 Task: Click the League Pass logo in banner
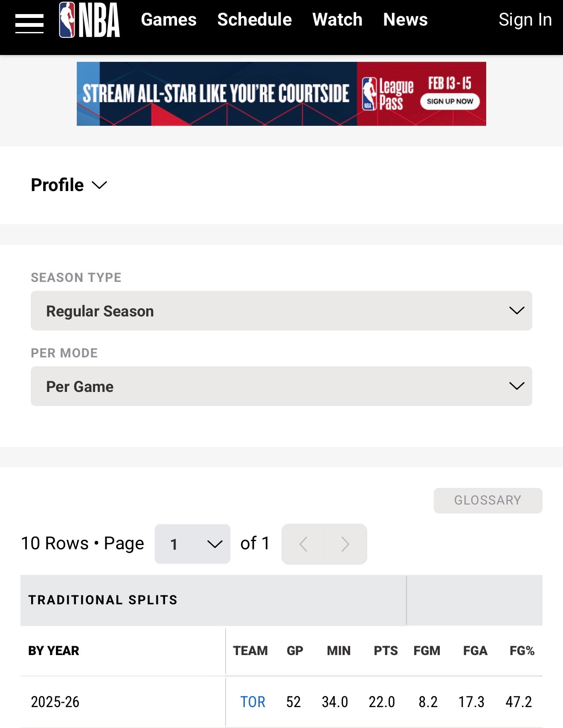click(x=388, y=94)
